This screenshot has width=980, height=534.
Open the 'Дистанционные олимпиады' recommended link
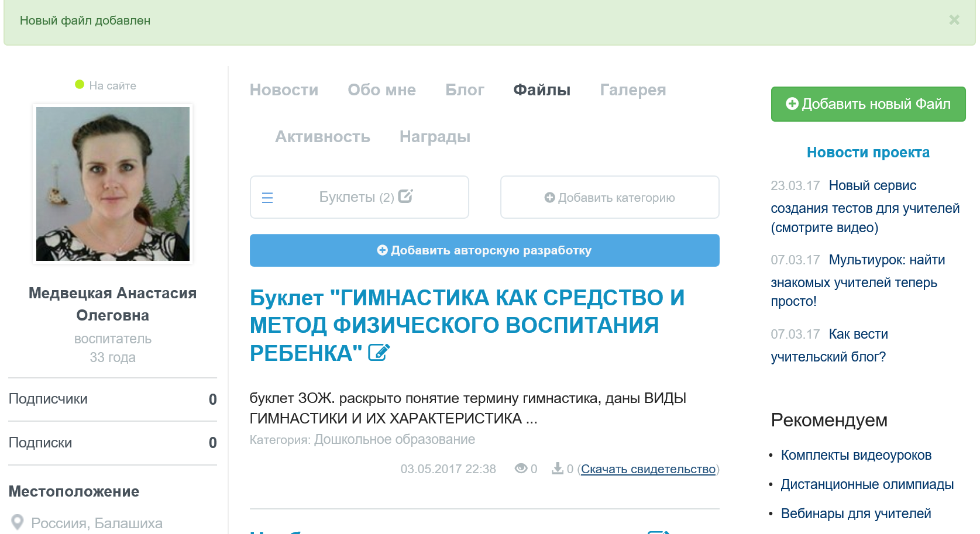click(x=867, y=484)
